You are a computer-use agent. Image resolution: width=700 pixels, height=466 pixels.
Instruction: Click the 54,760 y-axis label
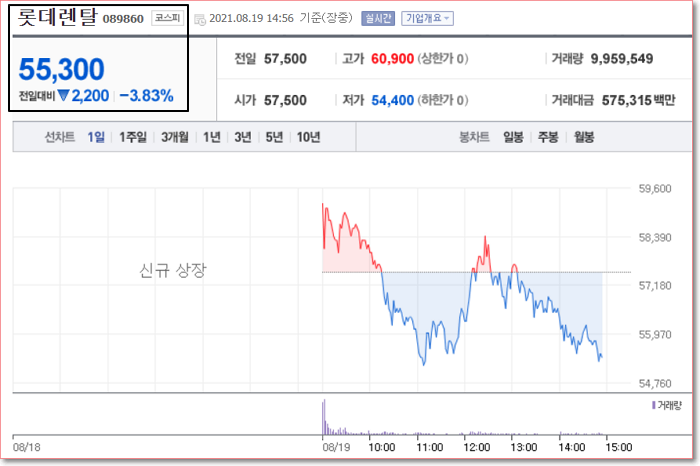[655, 383]
